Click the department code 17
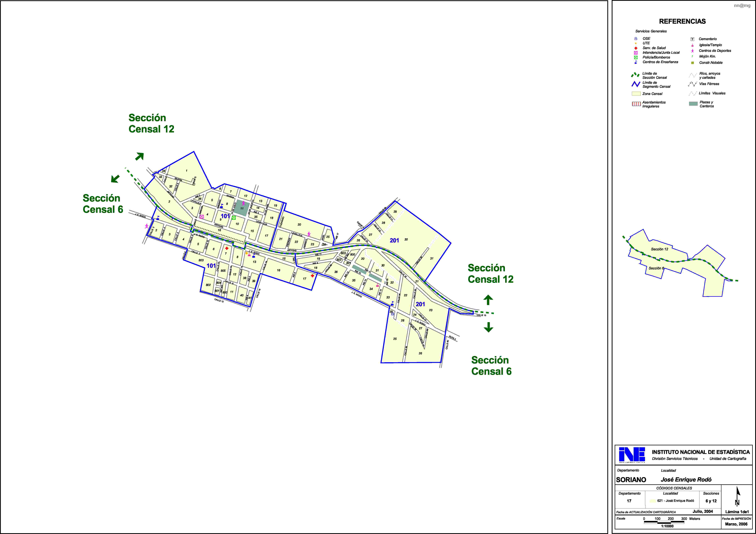This screenshot has height=534, width=756. tap(629, 501)
